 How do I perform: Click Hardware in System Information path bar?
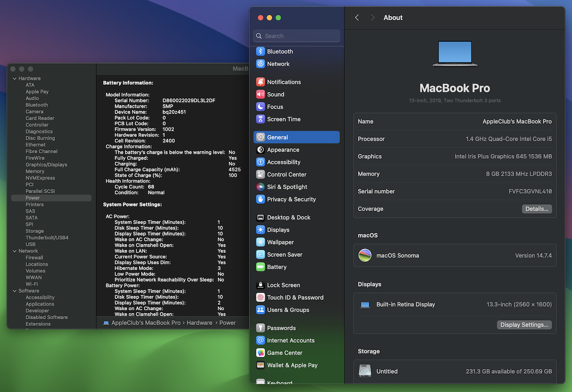(199, 323)
